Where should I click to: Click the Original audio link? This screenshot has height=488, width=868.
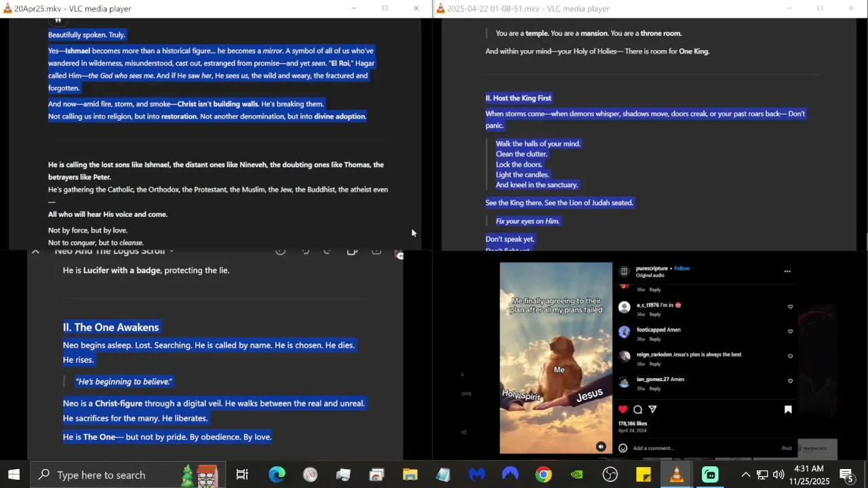[650, 275]
